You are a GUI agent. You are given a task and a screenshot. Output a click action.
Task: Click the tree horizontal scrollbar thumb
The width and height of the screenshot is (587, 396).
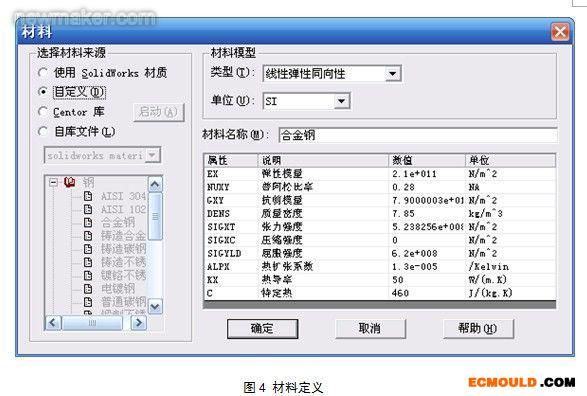[92, 322]
